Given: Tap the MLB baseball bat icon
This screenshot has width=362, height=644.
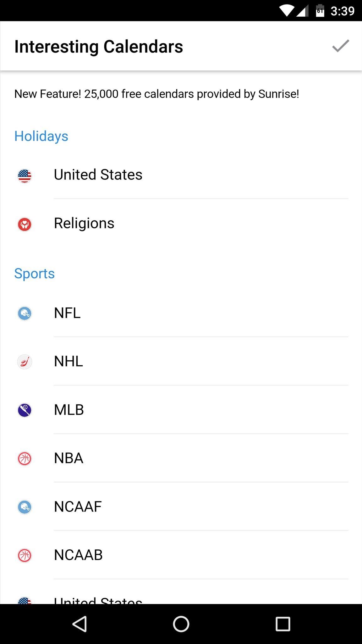Looking at the screenshot, I should pos(25,410).
